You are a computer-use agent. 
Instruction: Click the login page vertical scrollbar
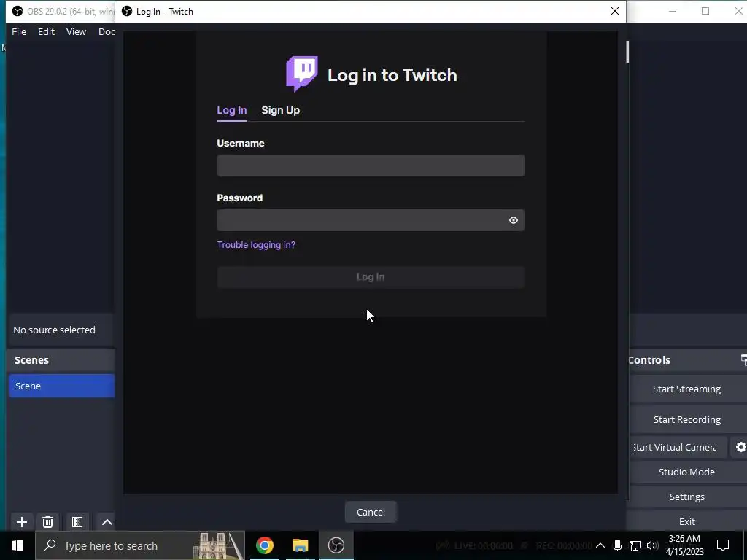[627, 52]
